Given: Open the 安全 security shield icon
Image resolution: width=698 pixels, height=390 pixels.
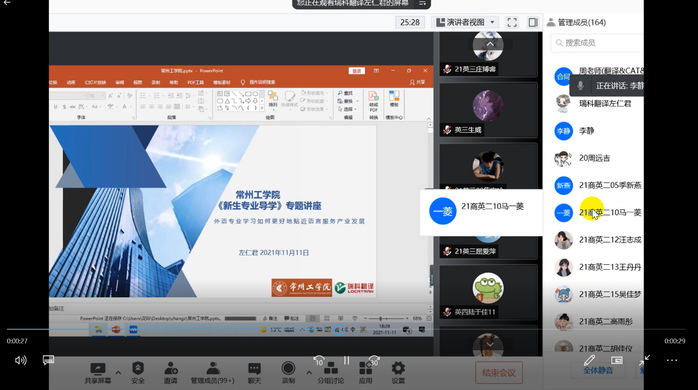Looking at the screenshot, I should click(x=138, y=368).
